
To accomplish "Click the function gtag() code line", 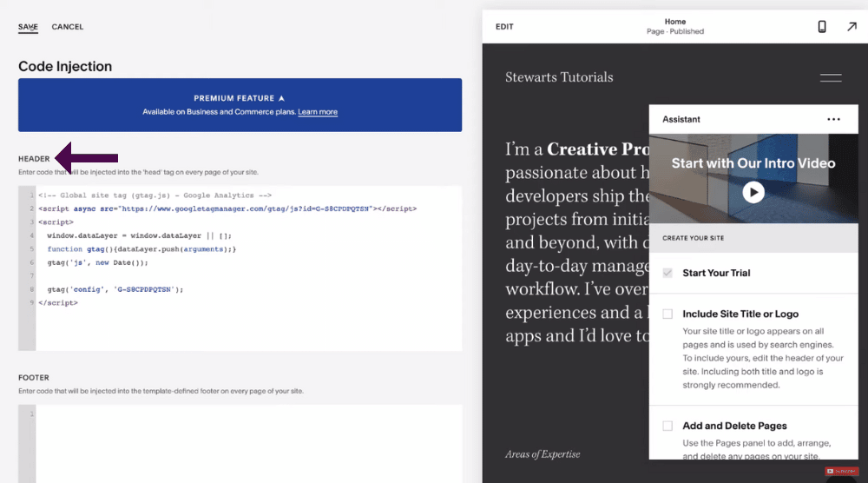I will coord(141,249).
